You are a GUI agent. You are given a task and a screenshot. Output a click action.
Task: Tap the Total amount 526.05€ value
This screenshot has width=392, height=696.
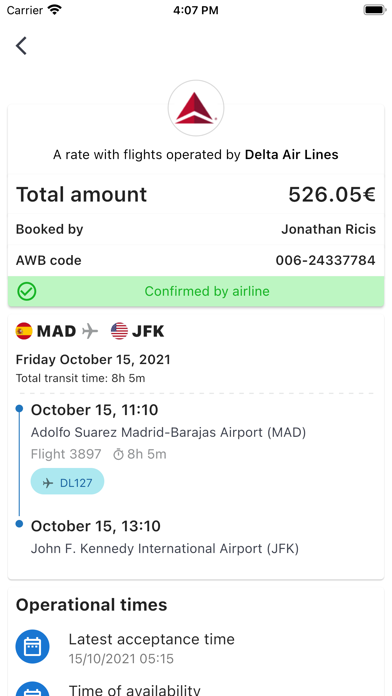tap(332, 194)
